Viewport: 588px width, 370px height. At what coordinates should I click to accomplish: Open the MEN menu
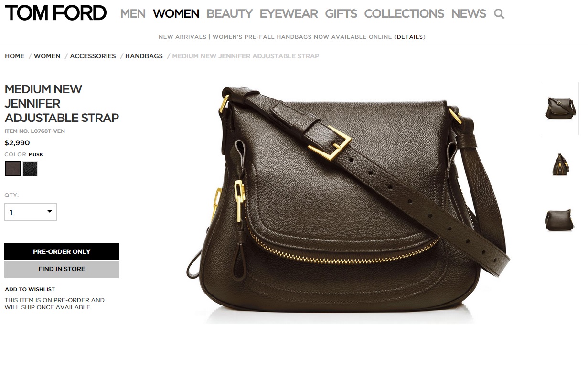[x=133, y=14]
